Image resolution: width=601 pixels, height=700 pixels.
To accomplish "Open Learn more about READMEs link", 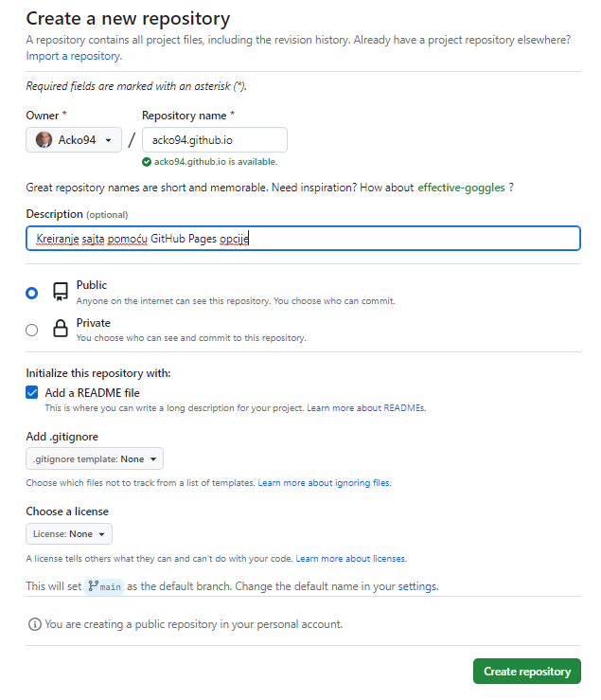I will 366,408.
